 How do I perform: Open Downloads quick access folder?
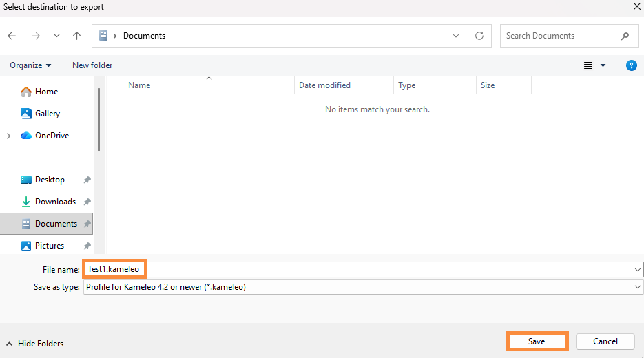[x=48, y=202]
